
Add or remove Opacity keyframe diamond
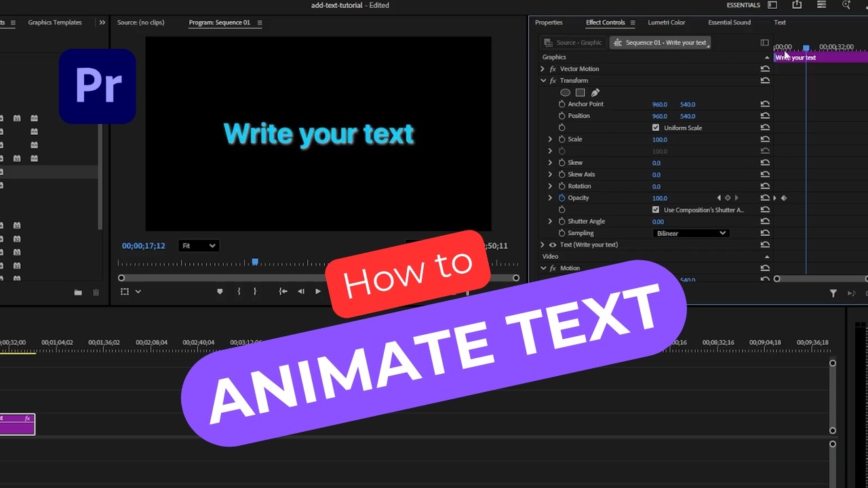728,198
